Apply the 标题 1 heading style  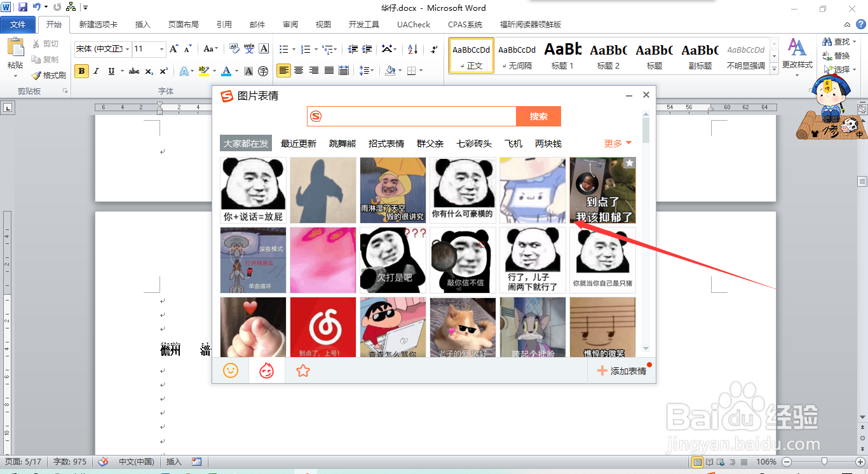click(x=563, y=55)
